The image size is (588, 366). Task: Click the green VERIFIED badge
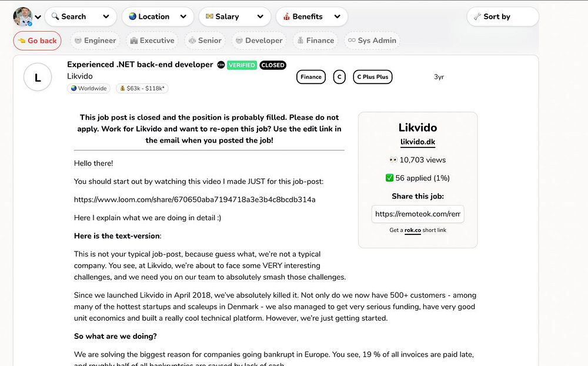point(242,65)
